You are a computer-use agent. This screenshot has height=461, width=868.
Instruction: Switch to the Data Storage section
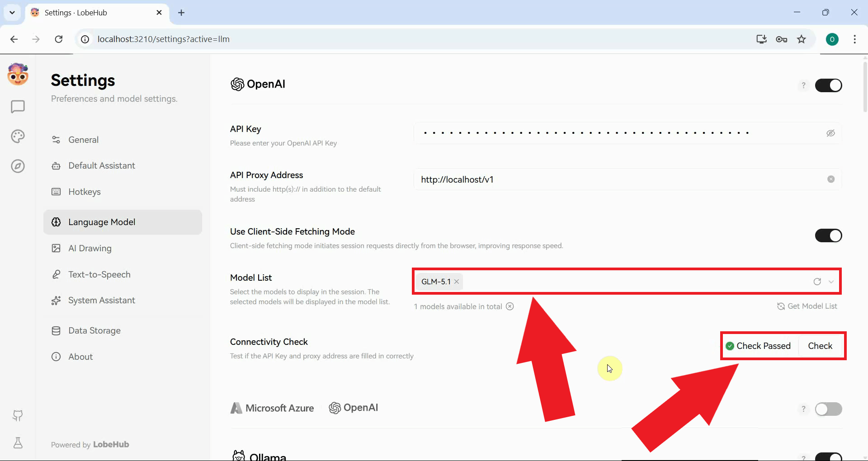pyautogui.click(x=94, y=330)
